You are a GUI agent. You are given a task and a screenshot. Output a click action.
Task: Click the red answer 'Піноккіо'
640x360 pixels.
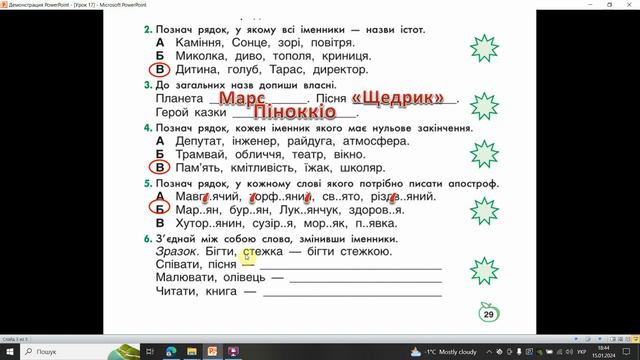294,111
